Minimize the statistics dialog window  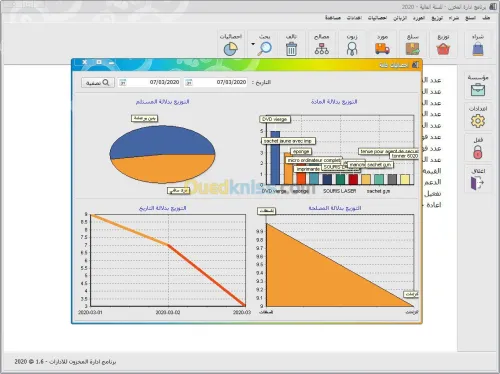112,62
